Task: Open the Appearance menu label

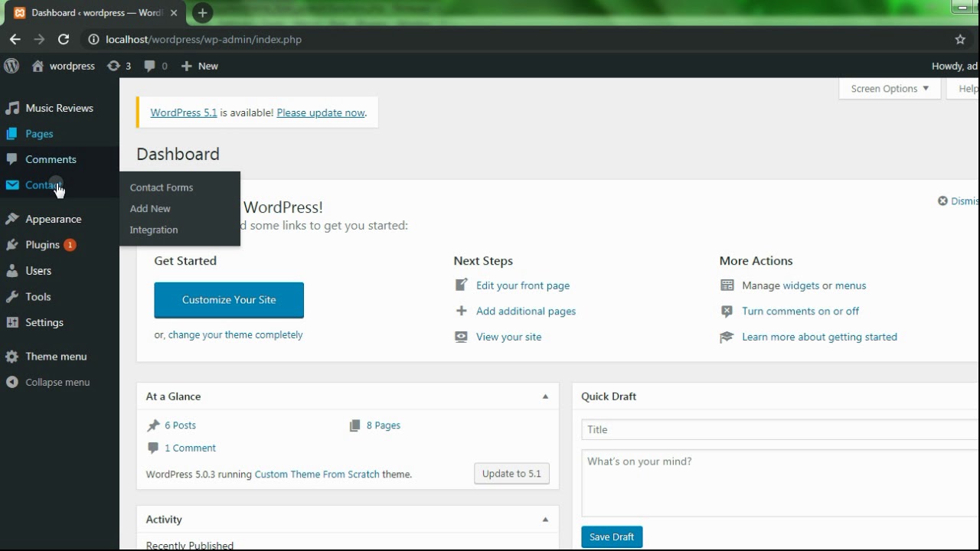Action: tap(54, 219)
